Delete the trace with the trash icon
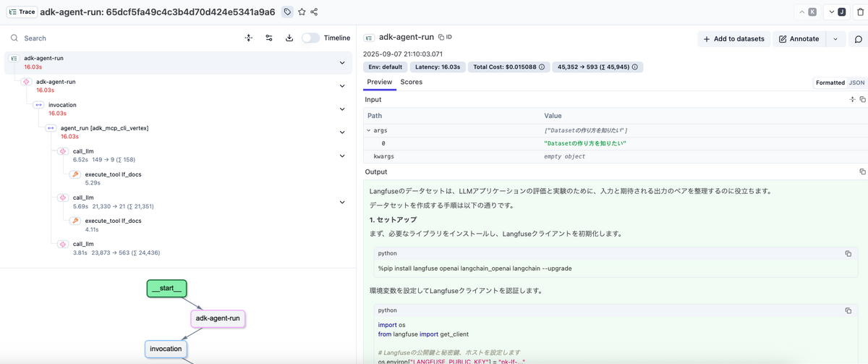Image resolution: width=868 pixels, height=364 pixels. pos(860,12)
